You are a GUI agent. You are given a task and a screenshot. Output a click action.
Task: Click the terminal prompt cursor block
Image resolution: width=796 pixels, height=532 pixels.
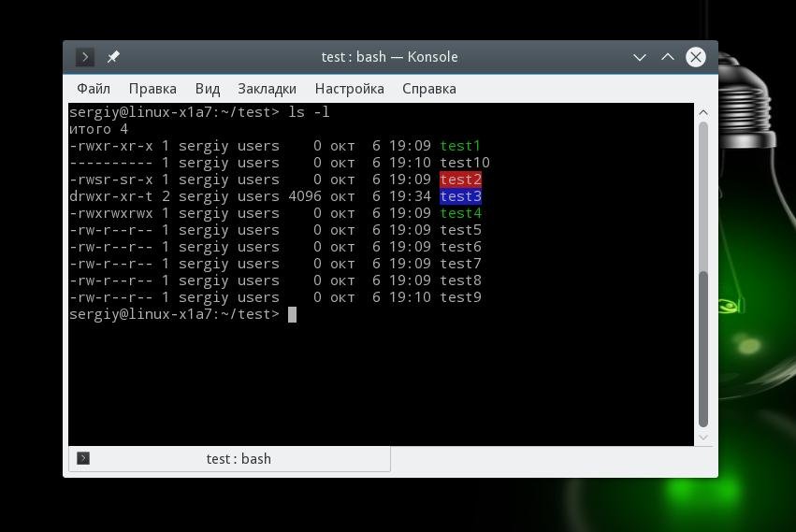pyautogui.click(x=292, y=314)
